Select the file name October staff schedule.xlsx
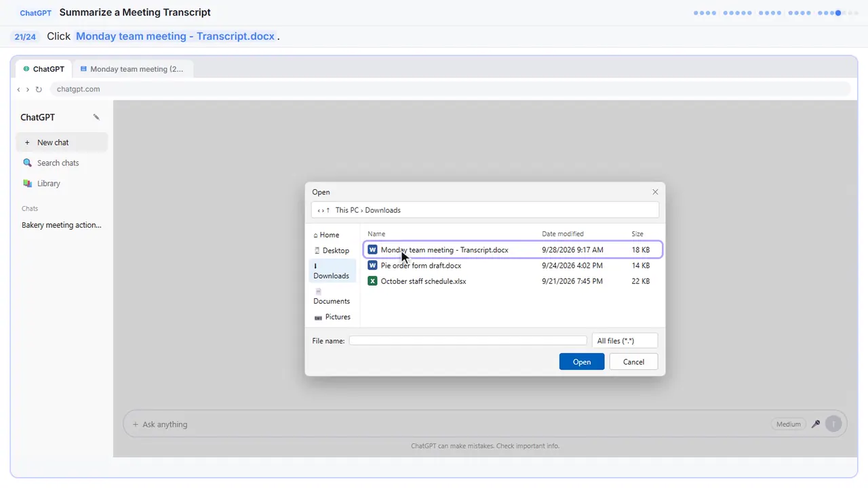 pos(424,281)
